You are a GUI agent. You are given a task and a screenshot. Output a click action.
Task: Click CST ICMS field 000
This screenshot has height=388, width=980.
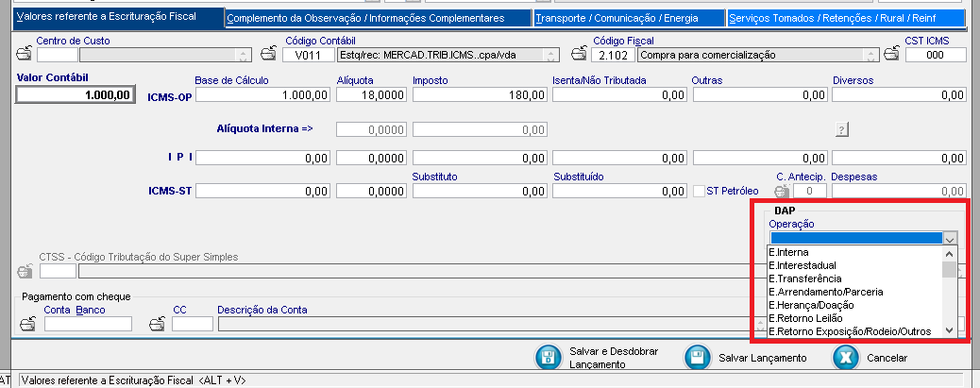pyautogui.click(x=936, y=55)
